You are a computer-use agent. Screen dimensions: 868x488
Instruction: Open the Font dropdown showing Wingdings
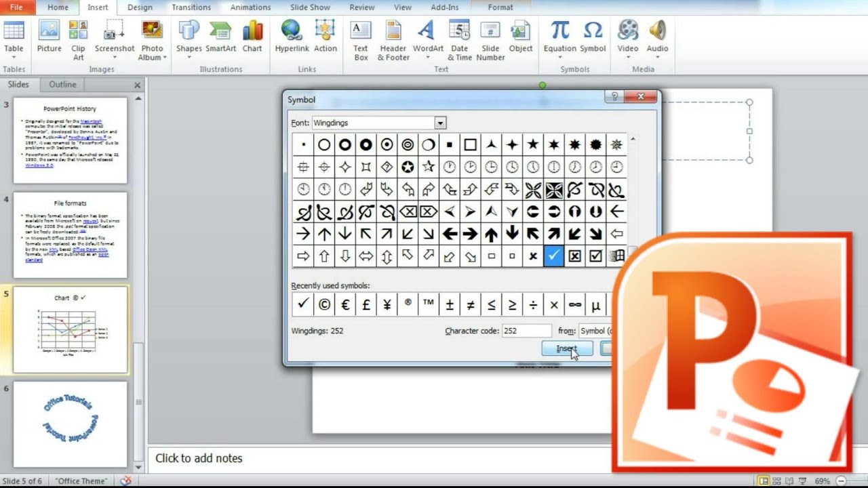point(440,123)
